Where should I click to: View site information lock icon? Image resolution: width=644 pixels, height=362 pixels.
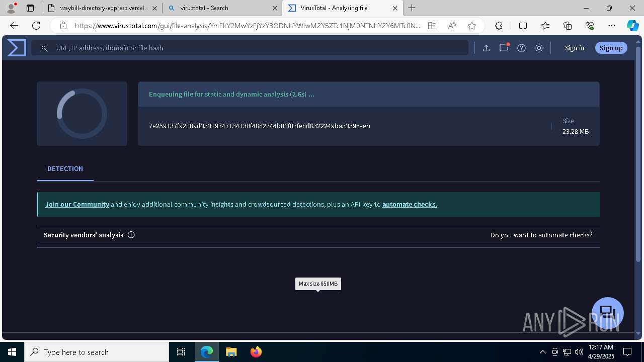coord(63,26)
